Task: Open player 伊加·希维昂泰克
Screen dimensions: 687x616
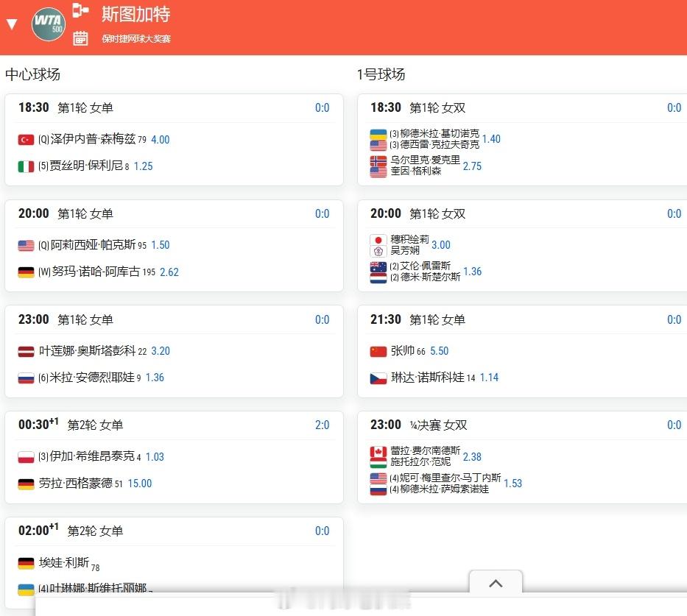Action: tap(92, 456)
